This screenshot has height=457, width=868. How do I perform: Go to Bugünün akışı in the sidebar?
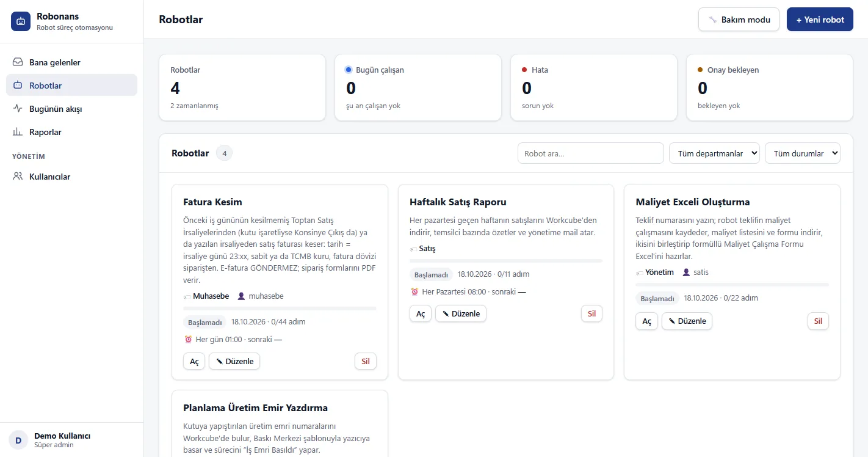click(x=72, y=109)
